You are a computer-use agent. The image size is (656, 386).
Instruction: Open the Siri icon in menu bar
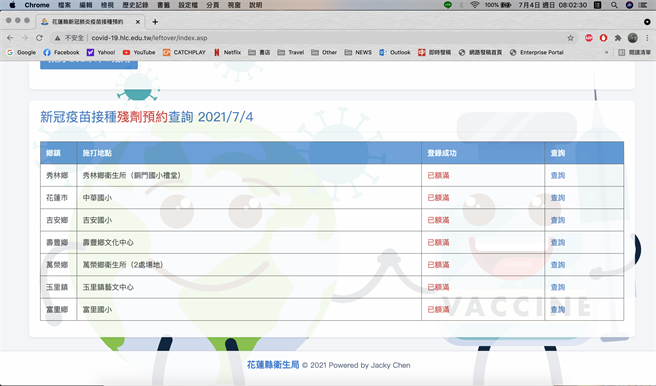pos(629,5)
